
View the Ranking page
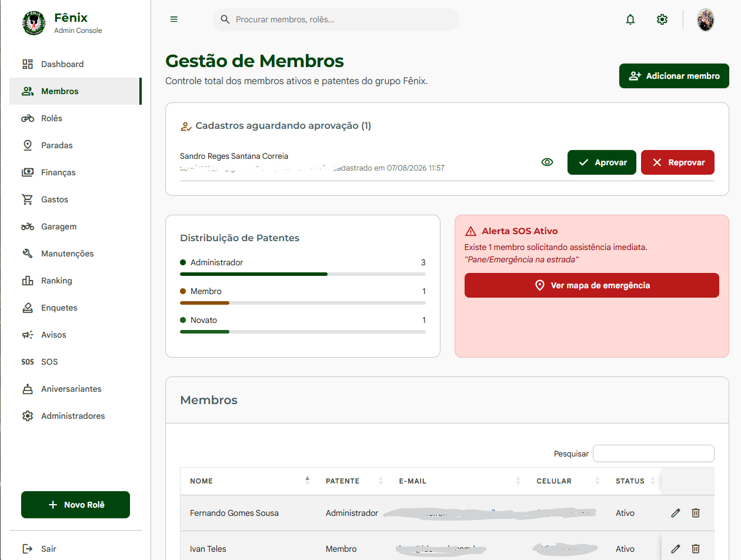point(75,281)
